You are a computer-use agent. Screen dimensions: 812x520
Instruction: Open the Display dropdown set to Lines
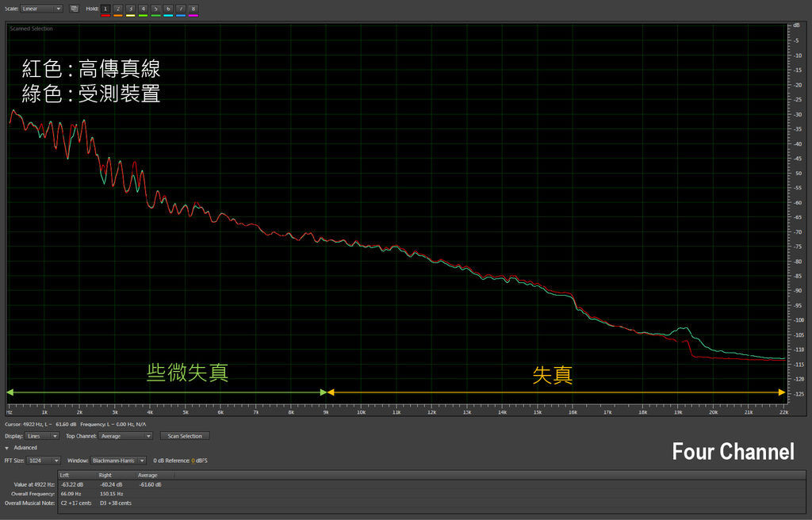[x=43, y=436]
